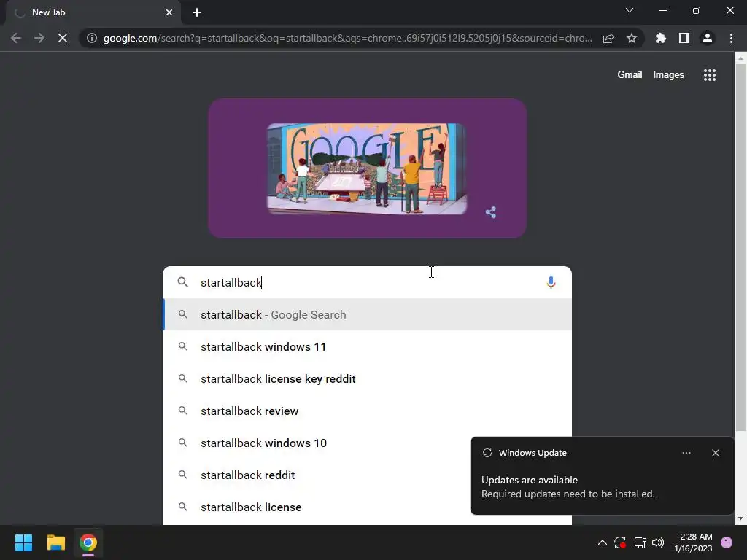Click the Chrome taskbar icon
The image size is (747, 560).
pos(88,542)
